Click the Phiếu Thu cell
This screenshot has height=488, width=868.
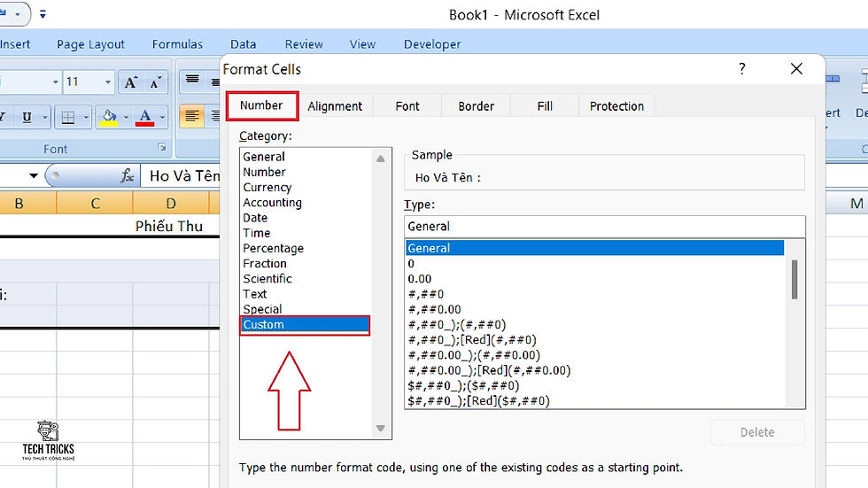pos(169,226)
